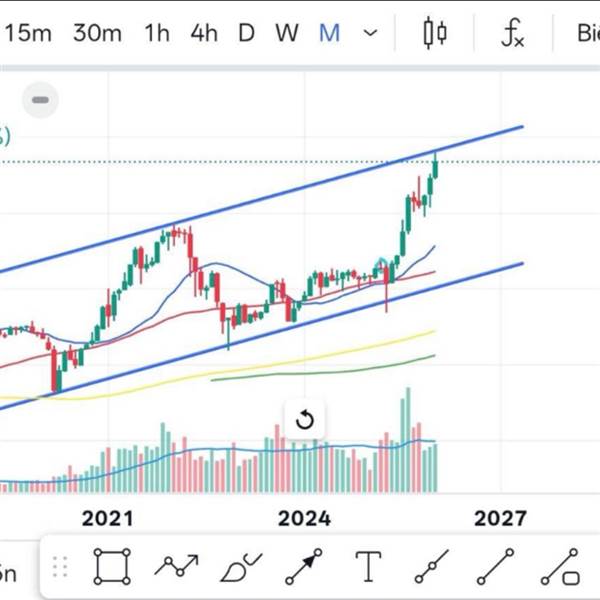
Task: Click the reset chart view icon
Action: tap(305, 420)
